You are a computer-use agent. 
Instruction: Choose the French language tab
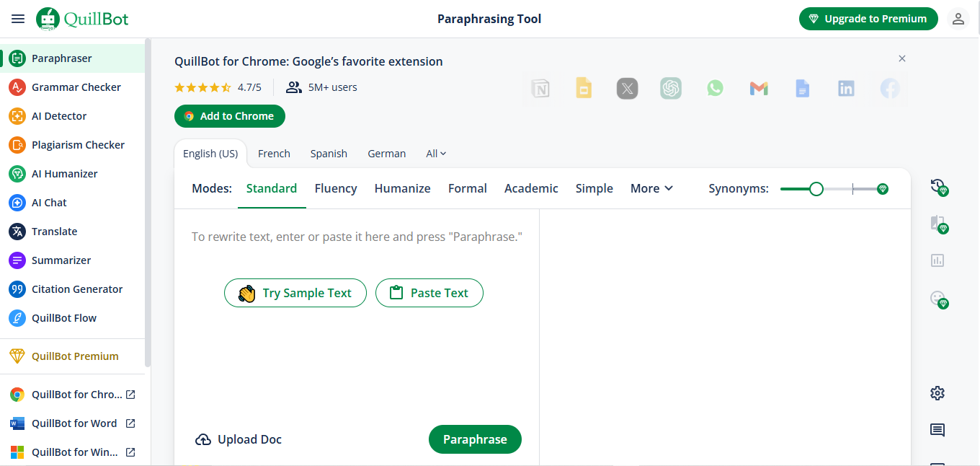[x=274, y=154]
